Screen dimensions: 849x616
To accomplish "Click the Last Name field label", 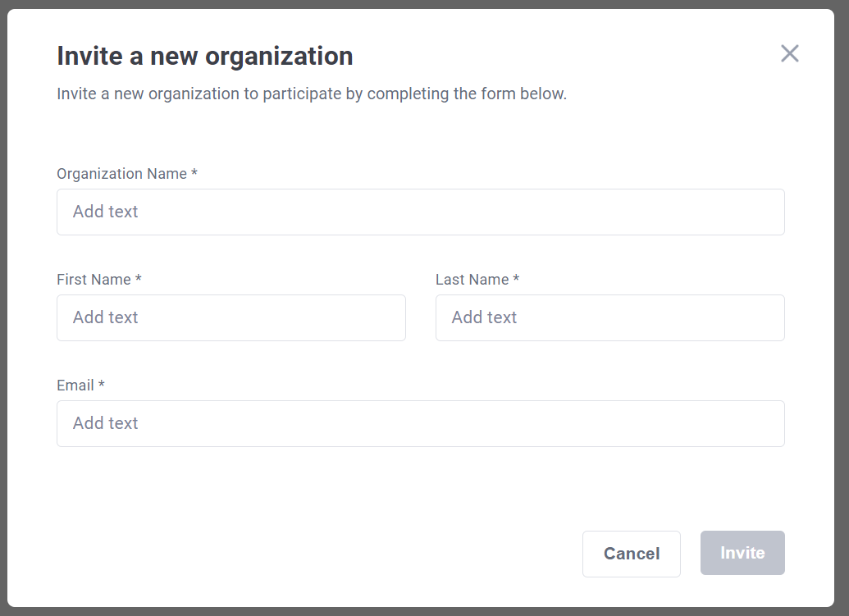I will point(472,280).
